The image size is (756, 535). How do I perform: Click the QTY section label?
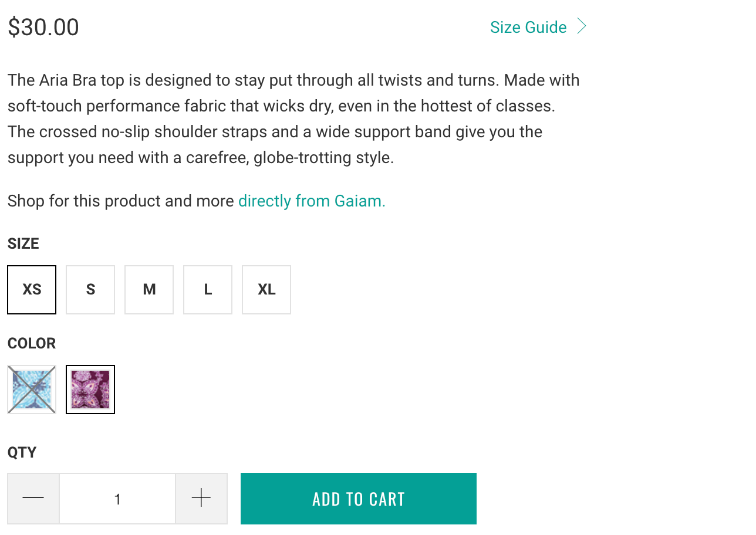coord(22,452)
